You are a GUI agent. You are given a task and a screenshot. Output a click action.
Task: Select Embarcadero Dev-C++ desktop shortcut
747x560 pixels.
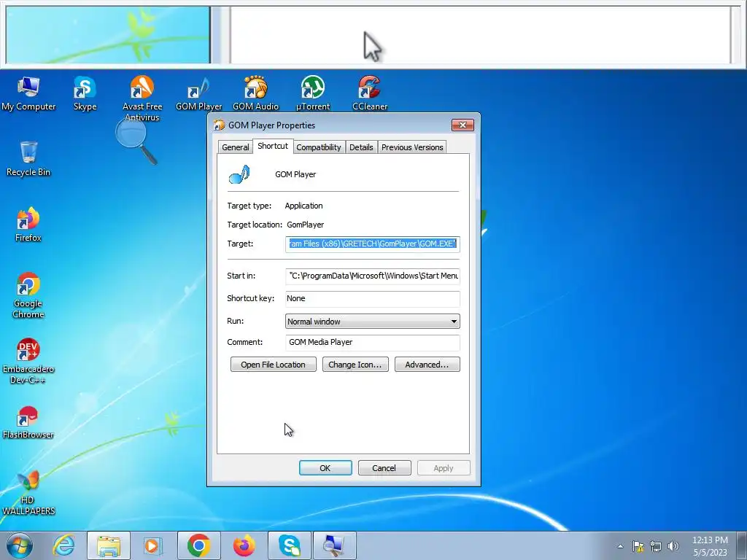28,361
